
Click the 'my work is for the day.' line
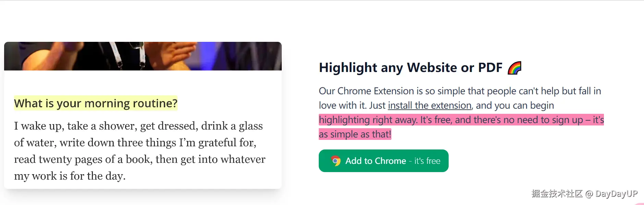(x=70, y=176)
